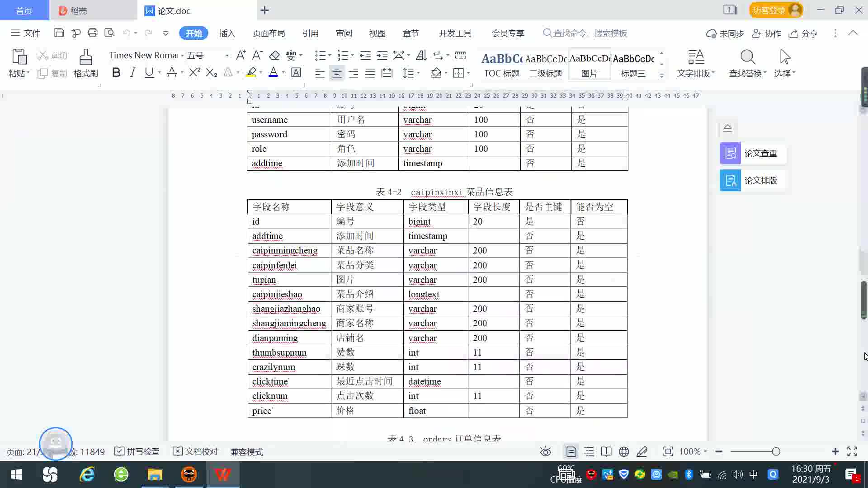Switch to the 页面布局 ribbon tab

point(269,33)
